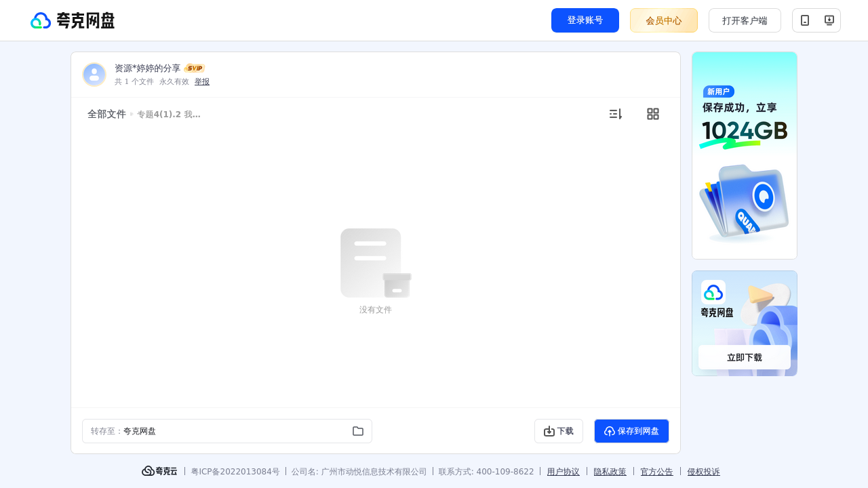The image size is (868, 488).
Task: Click the 夸克网盘 icon in promo card
Action: 713,292
